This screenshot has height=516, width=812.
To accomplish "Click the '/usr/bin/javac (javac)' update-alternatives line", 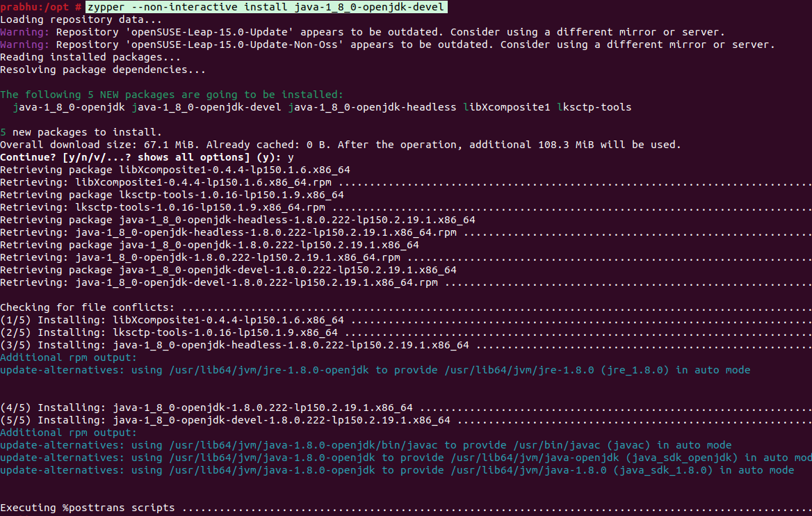I will (365, 445).
